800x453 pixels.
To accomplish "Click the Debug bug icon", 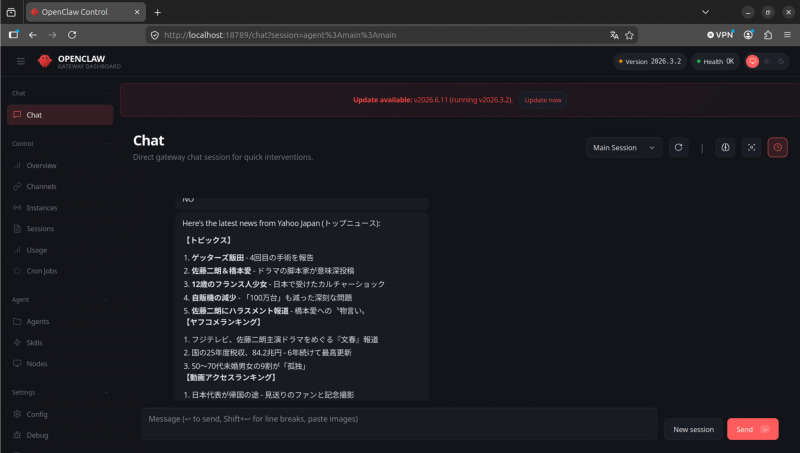I will (x=17, y=435).
